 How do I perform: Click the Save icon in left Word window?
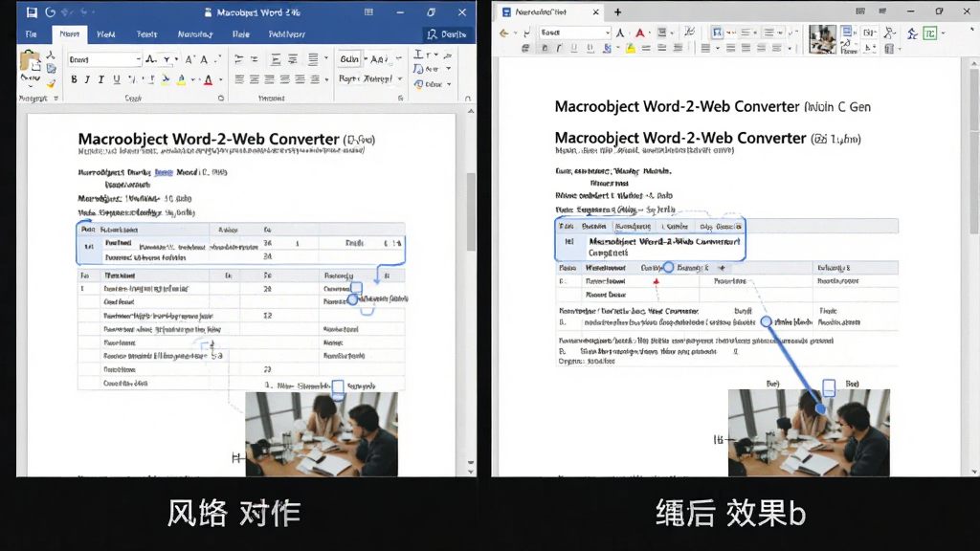(x=32, y=11)
